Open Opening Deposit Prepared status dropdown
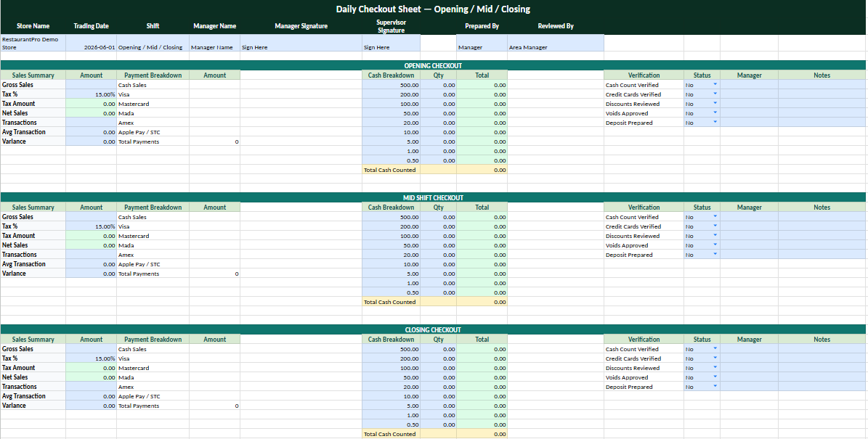The height and width of the screenshot is (439, 868). (715, 122)
